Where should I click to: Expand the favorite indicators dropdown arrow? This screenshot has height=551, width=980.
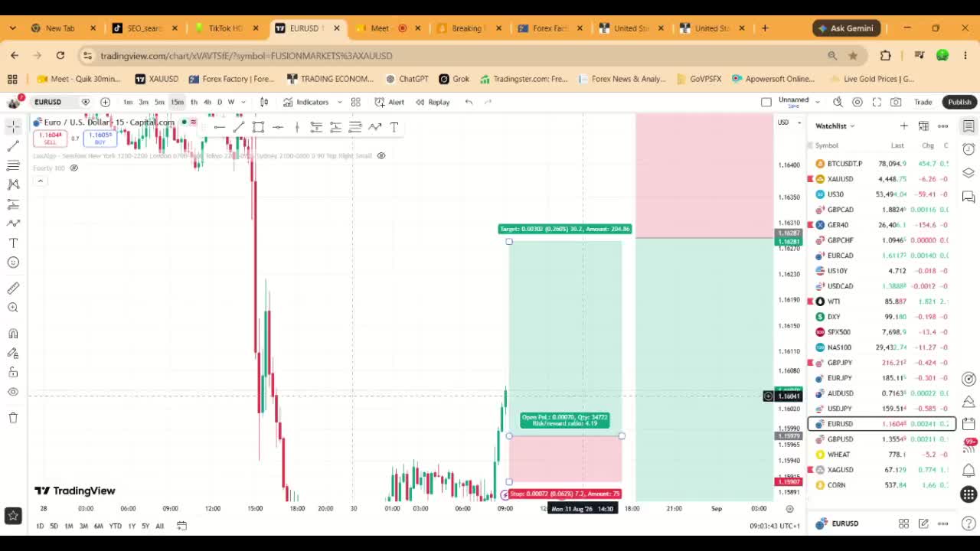click(x=339, y=102)
